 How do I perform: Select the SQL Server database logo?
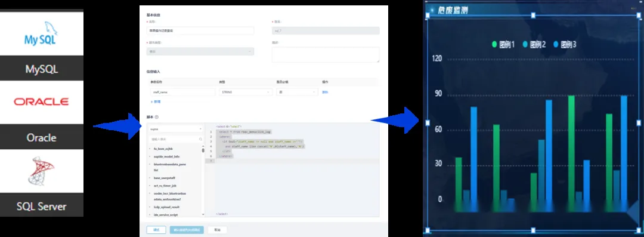(x=41, y=171)
